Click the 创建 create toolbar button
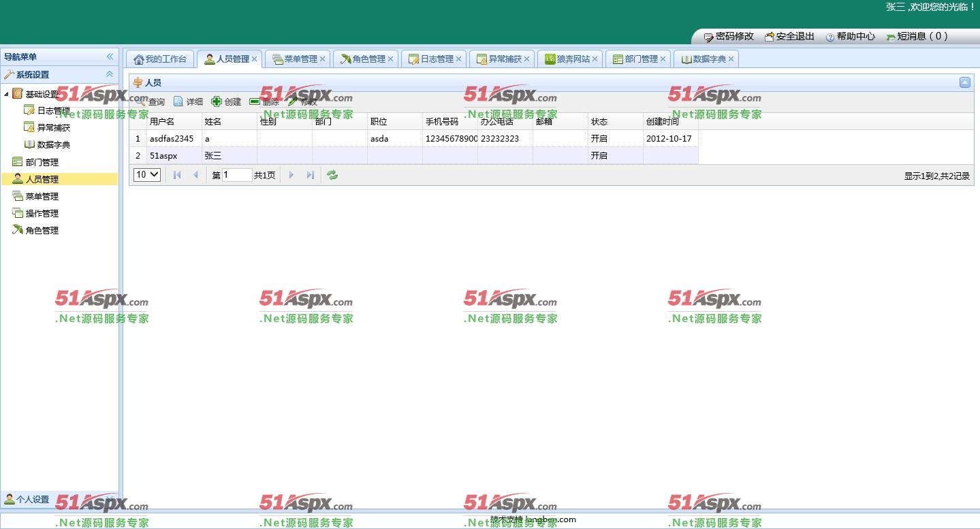The height and width of the screenshot is (529, 980). 226,102
